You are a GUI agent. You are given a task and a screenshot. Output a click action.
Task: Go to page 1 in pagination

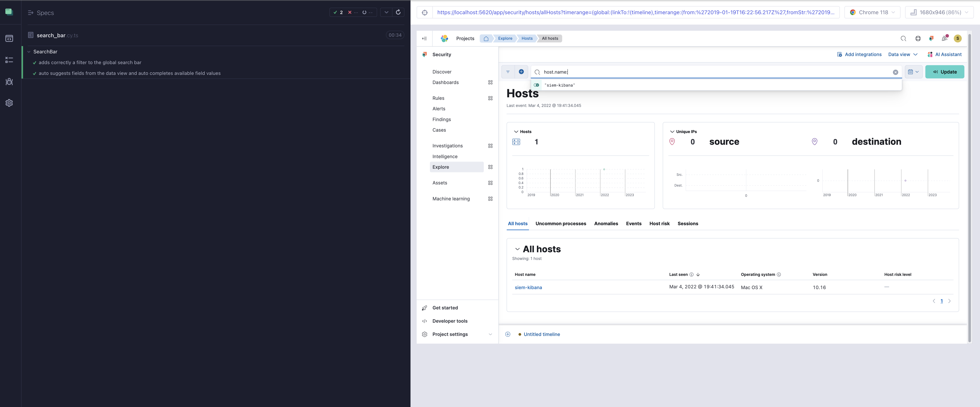[x=941, y=301]
